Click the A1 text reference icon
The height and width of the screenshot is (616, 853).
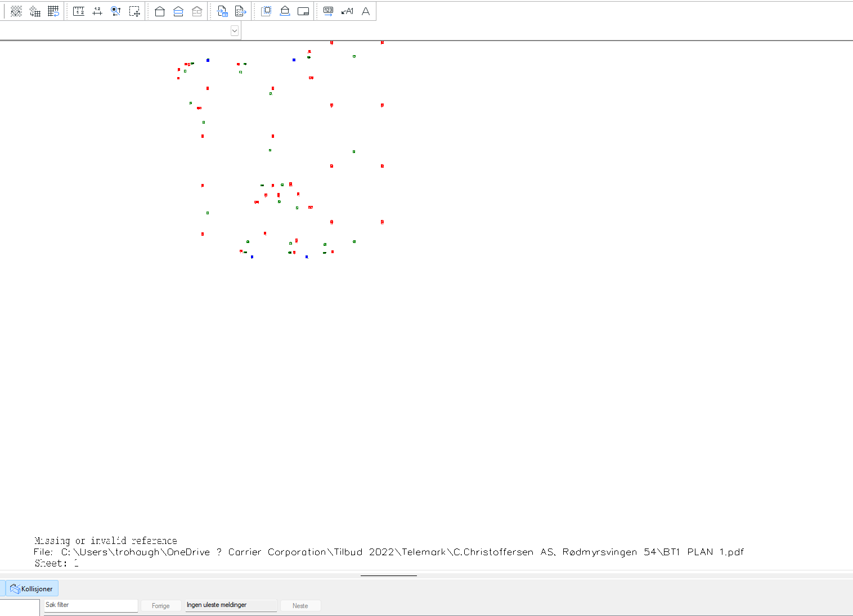347,11
